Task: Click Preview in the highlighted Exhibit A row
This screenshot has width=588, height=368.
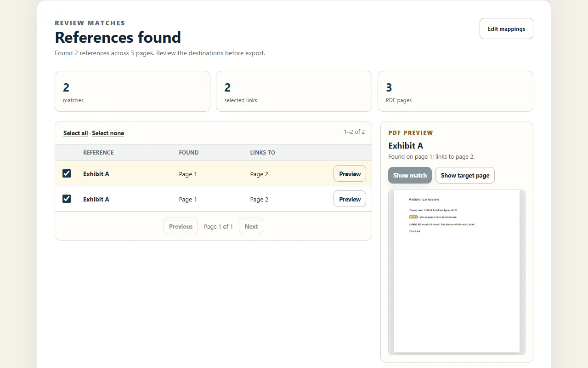Action: click(350, 174)
